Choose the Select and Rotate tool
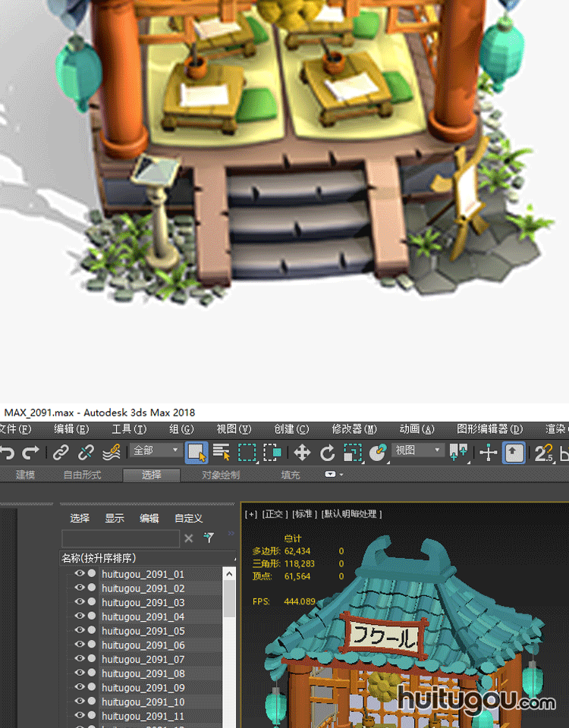The height and width of the screenshot is (728, 569). 327,453
